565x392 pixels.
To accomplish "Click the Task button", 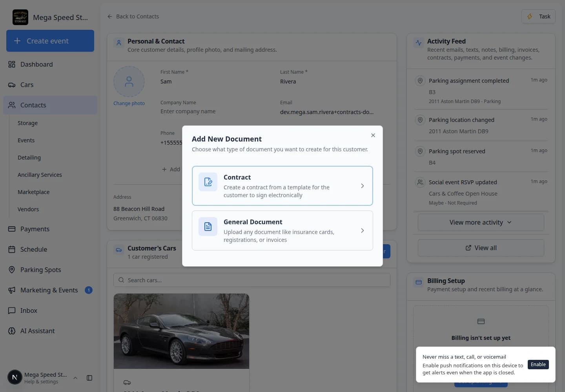I will coord(538,16).
